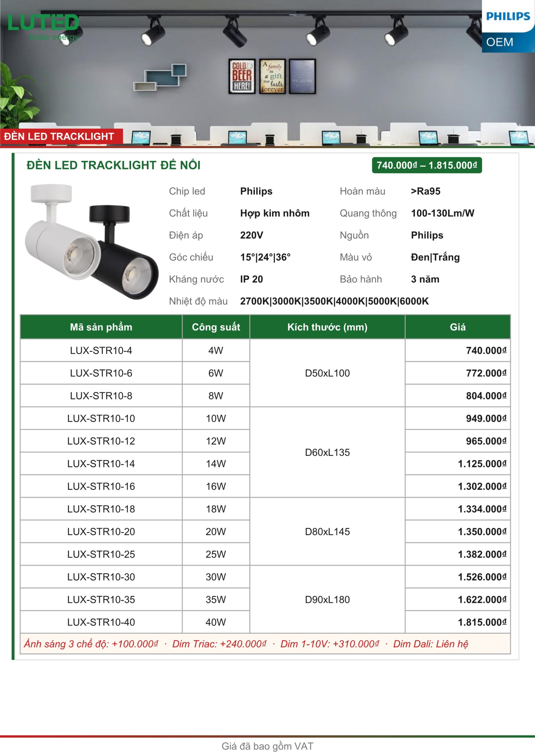The width and height of the screenshot is (535, 756).
Task: Click the note Ánh sáng 3 chế độ: +100.000đ
Action: (91, 644)
